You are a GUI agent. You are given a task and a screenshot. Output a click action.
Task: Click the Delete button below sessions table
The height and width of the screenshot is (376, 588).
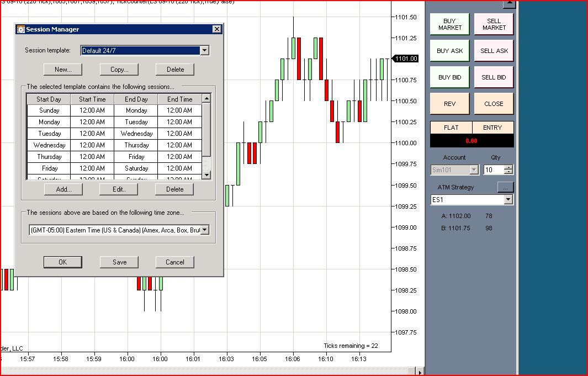coord(175,189)
